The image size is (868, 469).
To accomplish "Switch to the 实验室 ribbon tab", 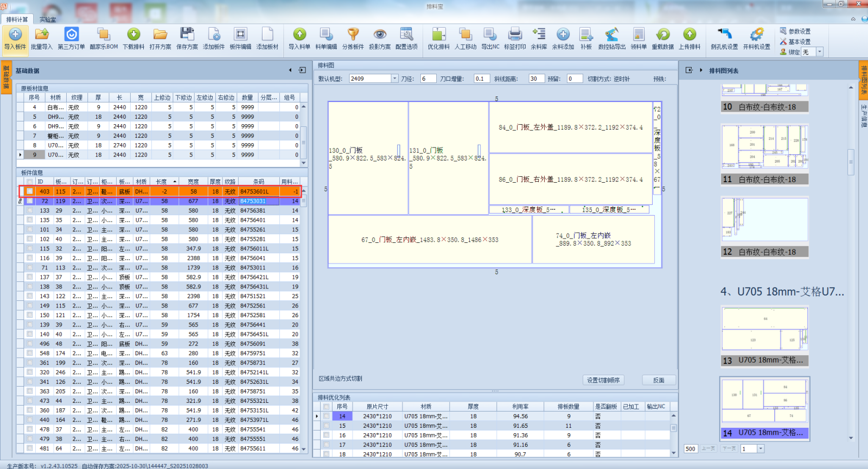I will (47, 20).
